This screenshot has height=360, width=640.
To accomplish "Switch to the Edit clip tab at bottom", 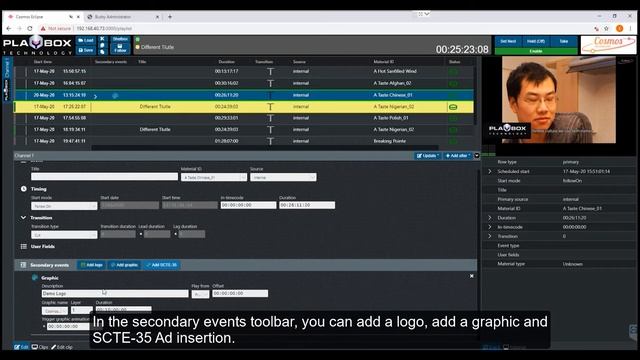I will tap(62, 347).
